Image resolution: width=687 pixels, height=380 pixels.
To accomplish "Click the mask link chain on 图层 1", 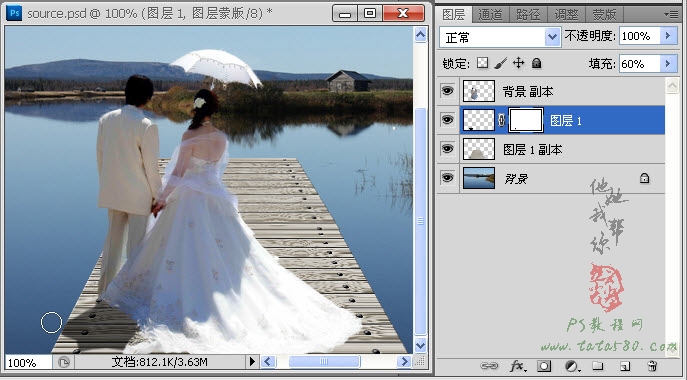I will [x=502, y=121].
